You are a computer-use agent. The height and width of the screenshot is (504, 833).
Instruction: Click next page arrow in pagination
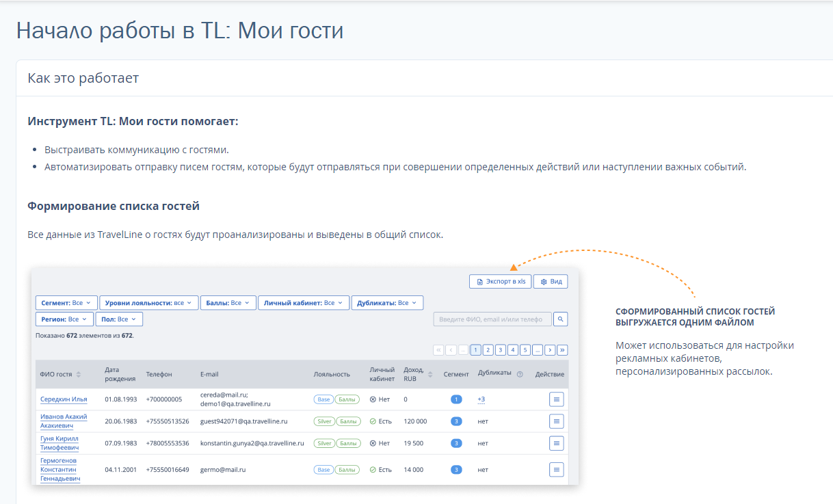pos(550,350)
